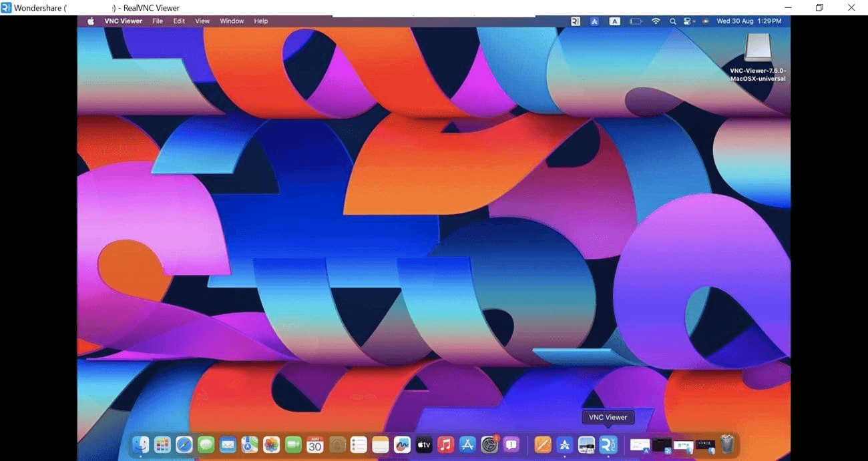Select the VNC-Viewer-7.6.0 desktop disk image
This screenshot has height=461, width=868.
(758, 50)
